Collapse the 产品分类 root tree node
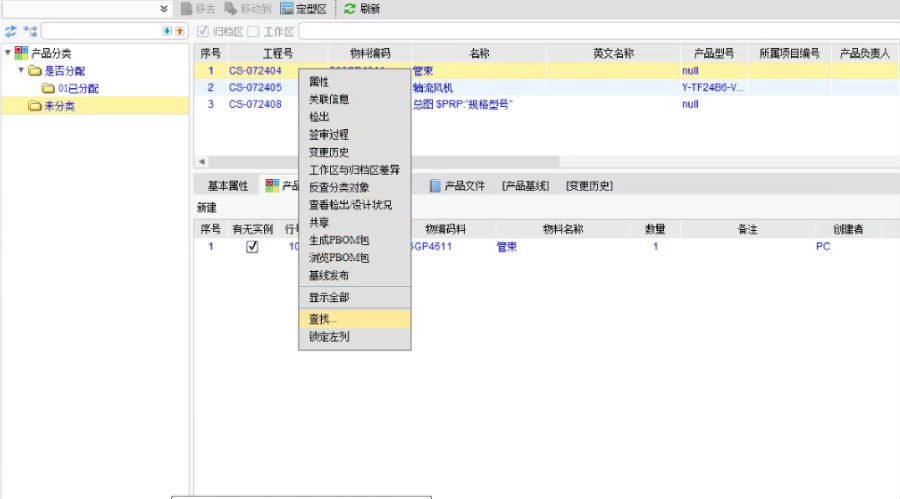This screenshot has width=900, height=499. point(8,53)
